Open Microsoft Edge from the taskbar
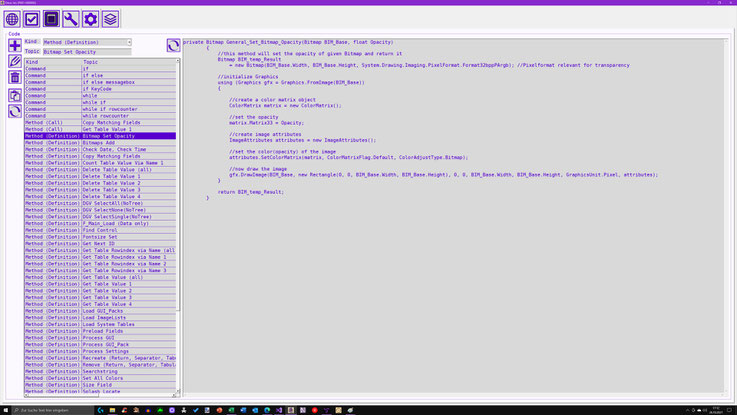737x415 pixels. coord(267,410)
